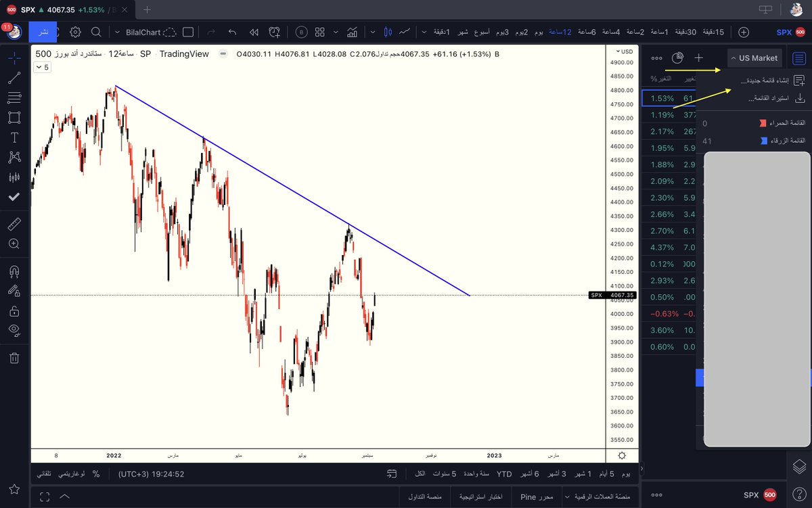Click the replay rewind icon

tap(254, 32)
